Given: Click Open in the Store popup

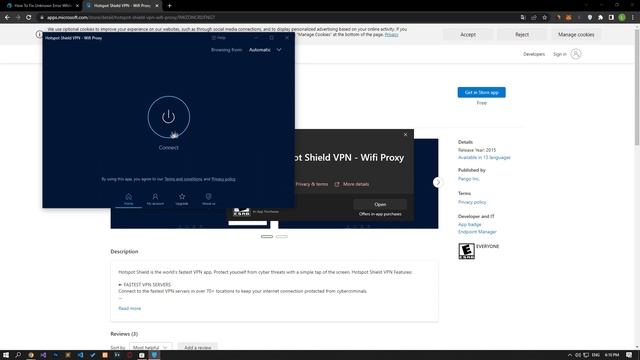Looking at the screenshot, I should tap(380, 204).
